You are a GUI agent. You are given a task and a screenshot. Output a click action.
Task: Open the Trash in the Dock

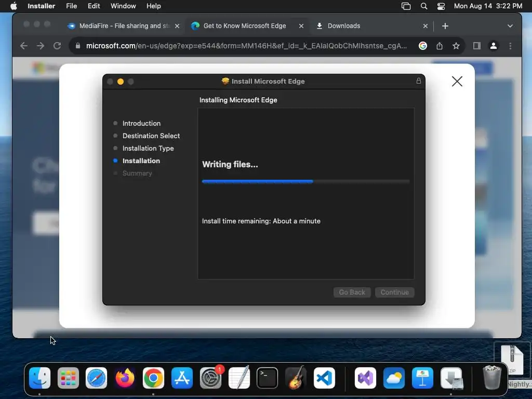coord(491,377)
